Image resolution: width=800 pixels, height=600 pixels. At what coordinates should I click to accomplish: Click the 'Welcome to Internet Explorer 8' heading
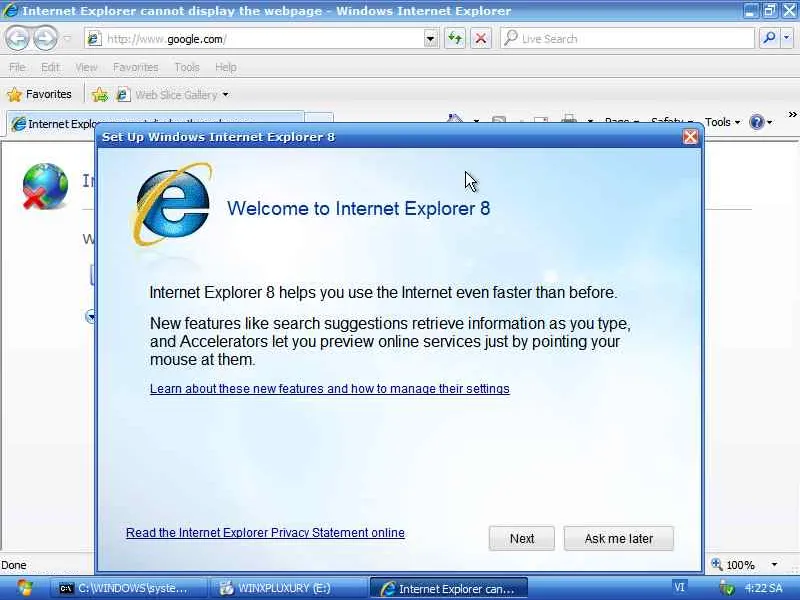(x=359, y=208)
